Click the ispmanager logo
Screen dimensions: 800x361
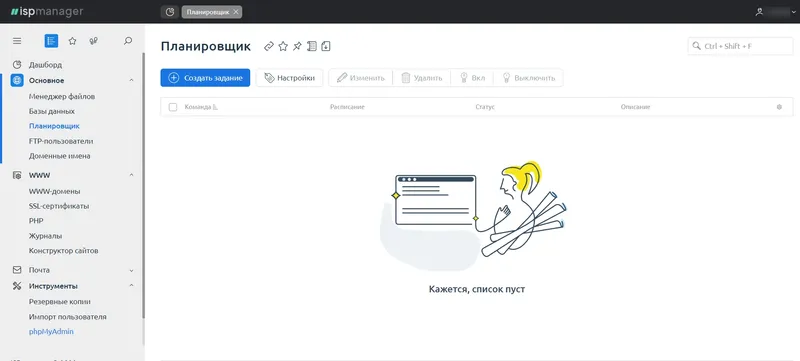point(47,12)
